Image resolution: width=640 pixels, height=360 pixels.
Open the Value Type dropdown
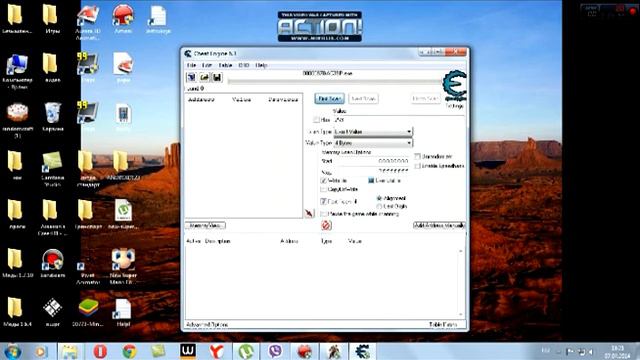point(373,143)
